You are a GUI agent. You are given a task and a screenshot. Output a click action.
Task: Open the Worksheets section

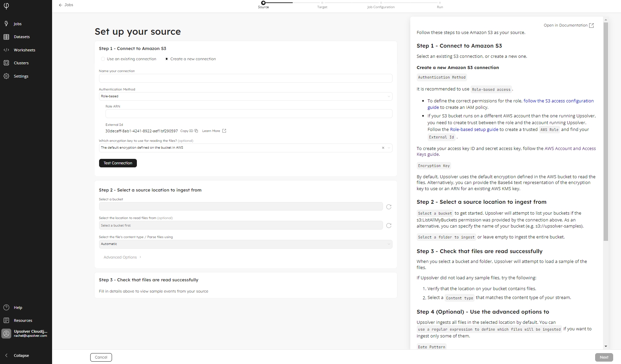tap(24, 50)
